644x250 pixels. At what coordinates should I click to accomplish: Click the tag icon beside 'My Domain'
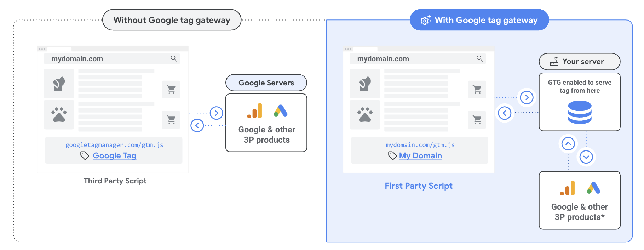coord(392,156)
